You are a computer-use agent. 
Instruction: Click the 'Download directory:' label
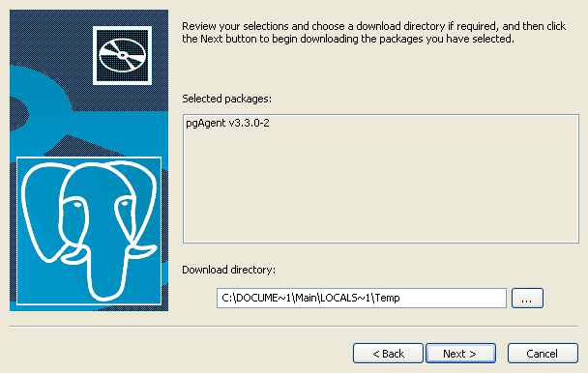click(229, 270)
